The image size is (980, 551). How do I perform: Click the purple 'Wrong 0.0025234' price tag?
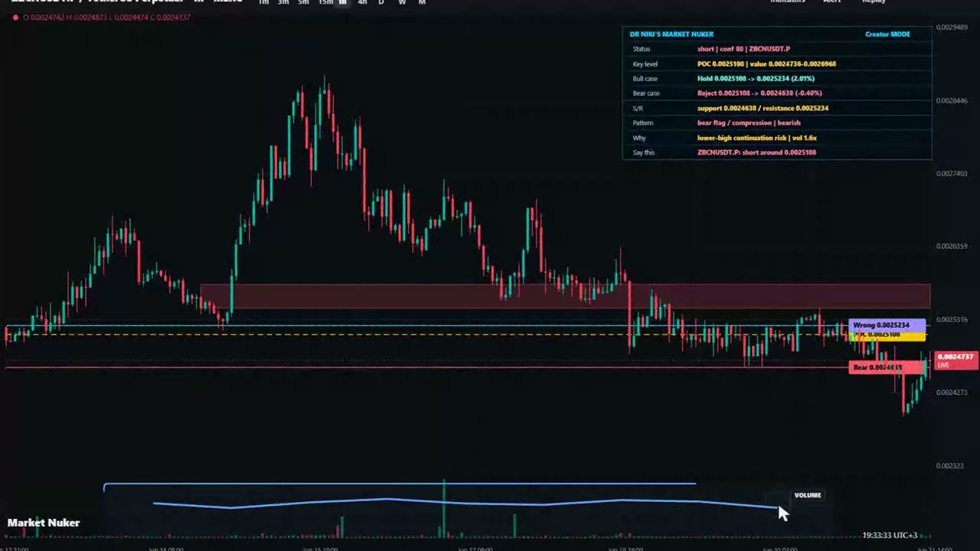(887, 325)
